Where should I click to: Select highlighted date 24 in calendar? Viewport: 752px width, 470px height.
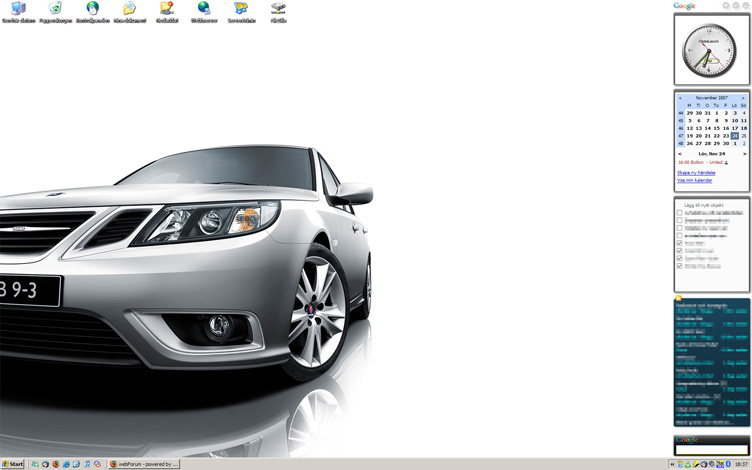point(735,136)
